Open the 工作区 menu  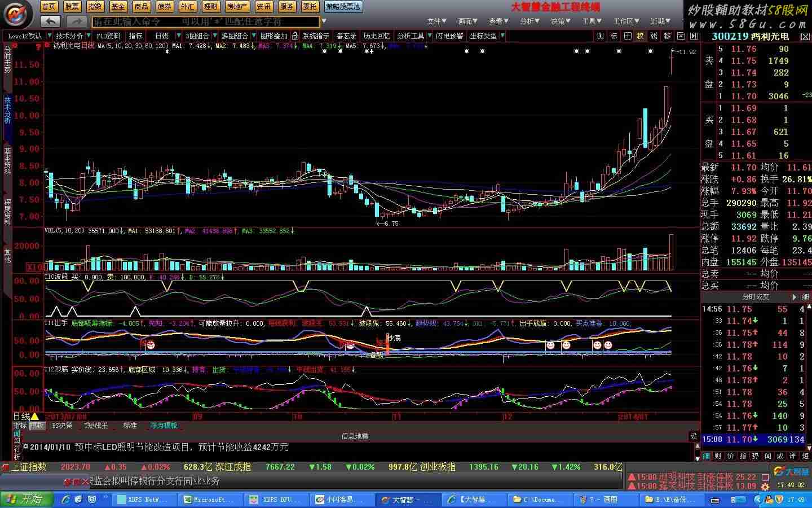[x=626, y=21]
